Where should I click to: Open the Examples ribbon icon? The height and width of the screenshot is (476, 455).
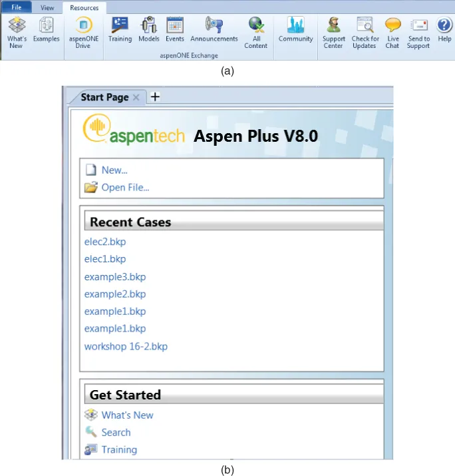46,27
